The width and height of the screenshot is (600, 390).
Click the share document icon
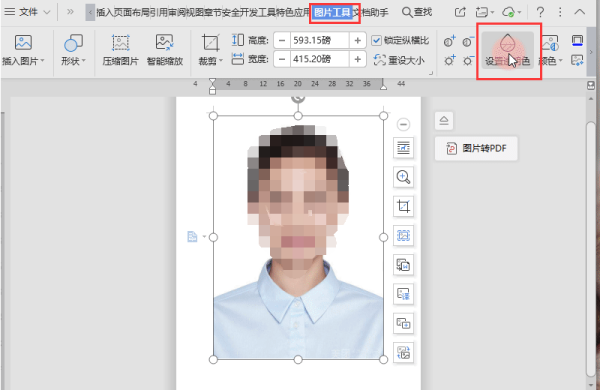tap(460, 12)
